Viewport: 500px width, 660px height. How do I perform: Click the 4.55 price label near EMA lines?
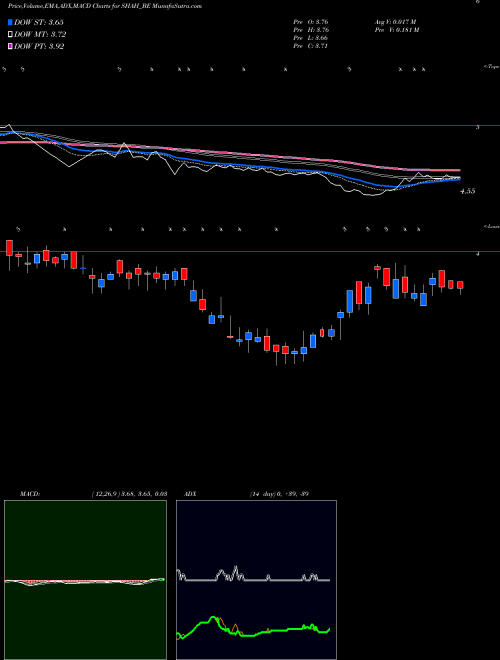tap(468, 191)
